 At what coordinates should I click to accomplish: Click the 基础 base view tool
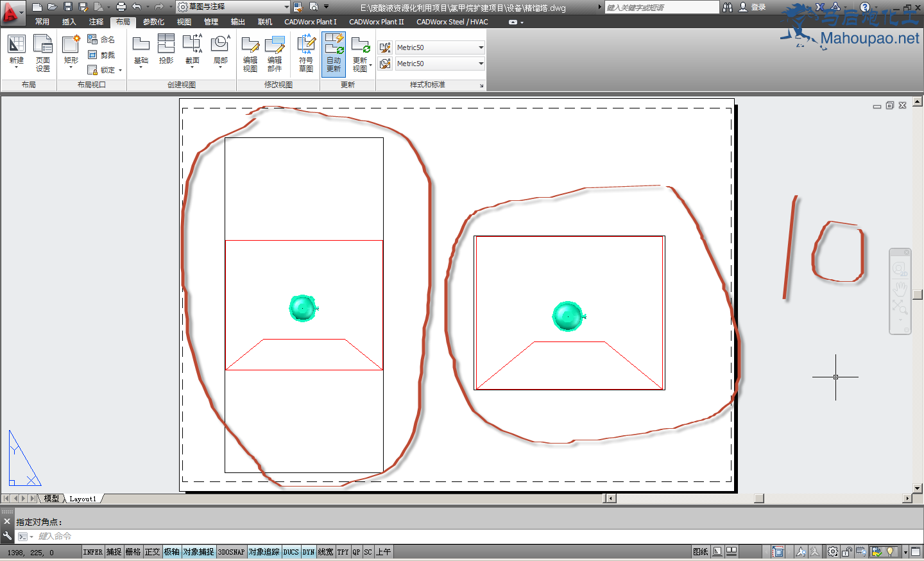(141, 53)
